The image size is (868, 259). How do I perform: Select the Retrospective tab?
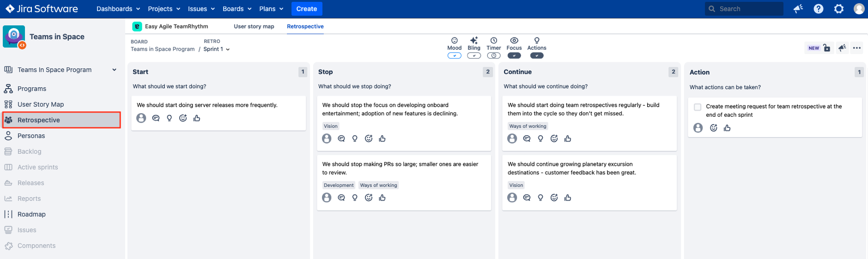[x=305, y=26]
